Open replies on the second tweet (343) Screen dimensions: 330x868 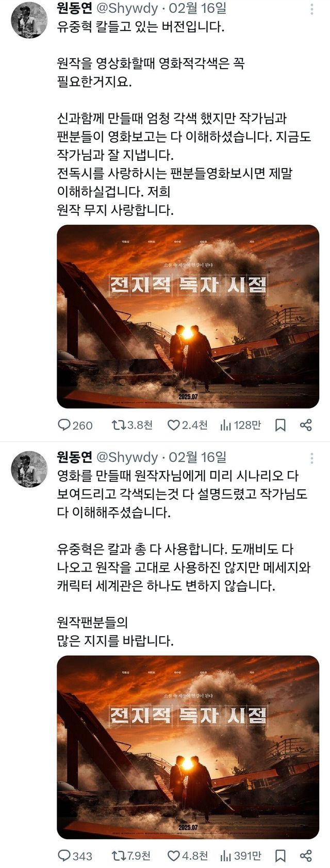tap(75, 856)
